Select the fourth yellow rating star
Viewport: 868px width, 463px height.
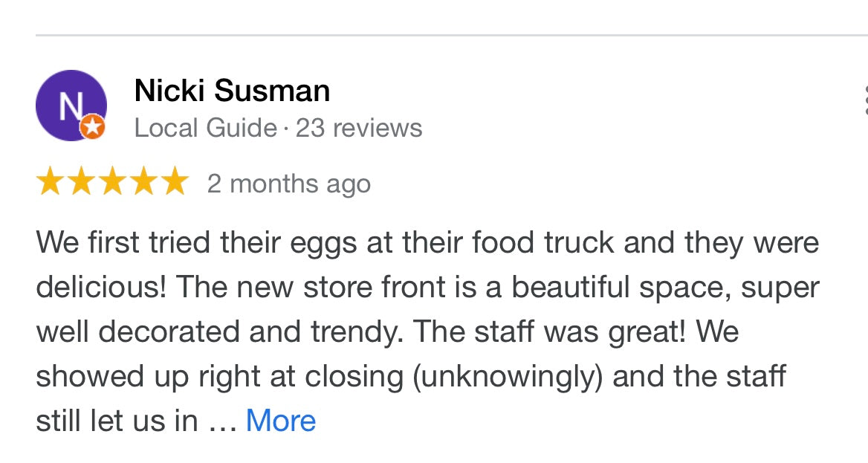point(144,181)
